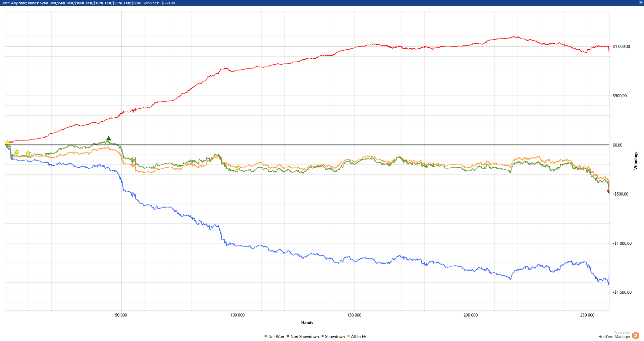Click the "Non Showdown" legend label
Image resolution: width=644 pixels, height=341 pixels.
point(305,337)
